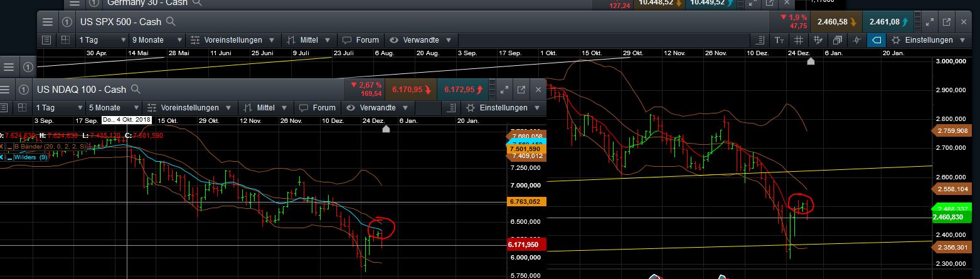
Task: Click the 2.460,830 price label on SPX axis
Action: pyautogui.click(x=952, y=217)
